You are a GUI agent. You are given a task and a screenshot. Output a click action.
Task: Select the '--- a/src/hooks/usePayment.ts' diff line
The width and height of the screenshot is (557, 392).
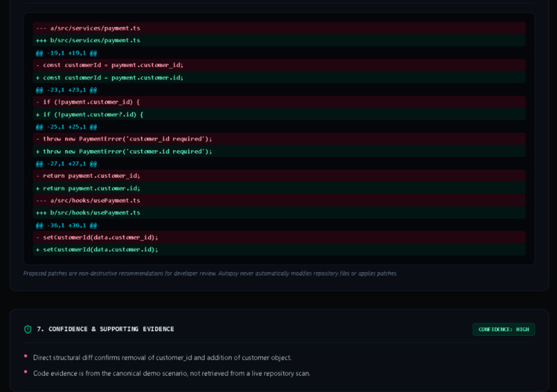click(279, 200)
